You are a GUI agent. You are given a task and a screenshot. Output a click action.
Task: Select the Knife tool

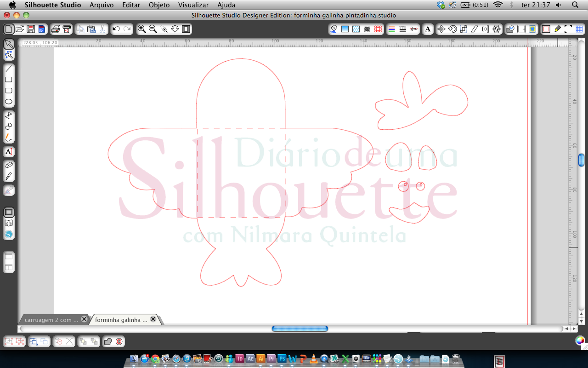9,176
